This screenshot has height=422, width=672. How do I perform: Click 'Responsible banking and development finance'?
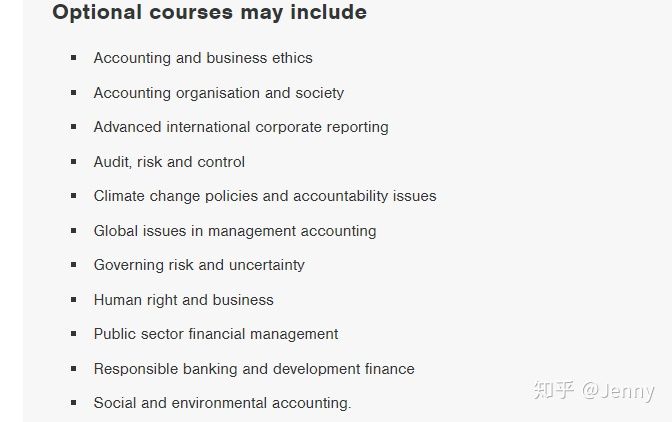254,369
